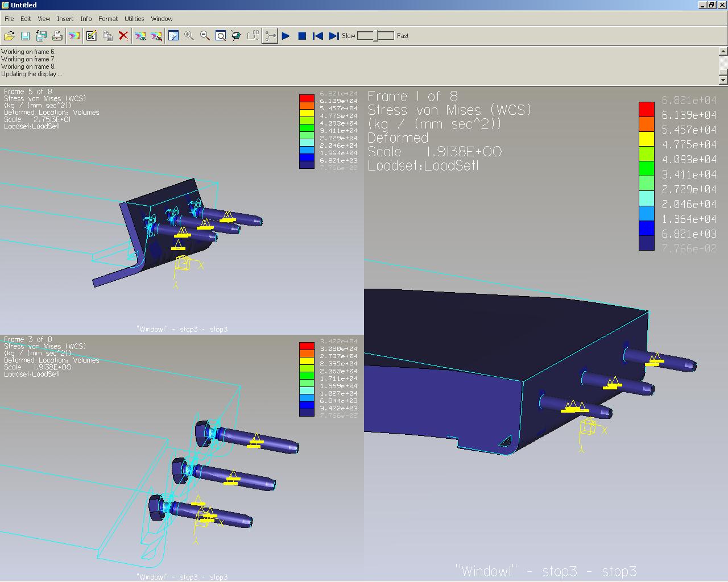
Task: Open the View menu
Action: pyautogui.click(x=44, y=19)
